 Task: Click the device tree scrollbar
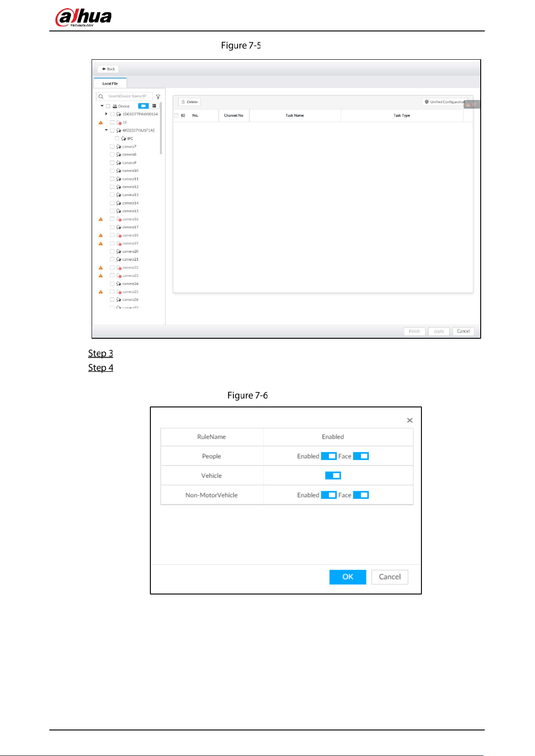161,128
